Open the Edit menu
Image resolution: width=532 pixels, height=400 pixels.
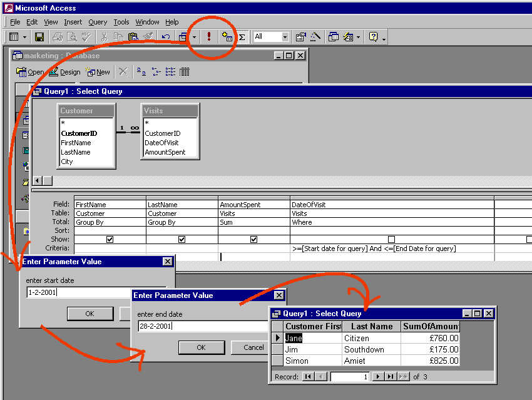(32, 22)
